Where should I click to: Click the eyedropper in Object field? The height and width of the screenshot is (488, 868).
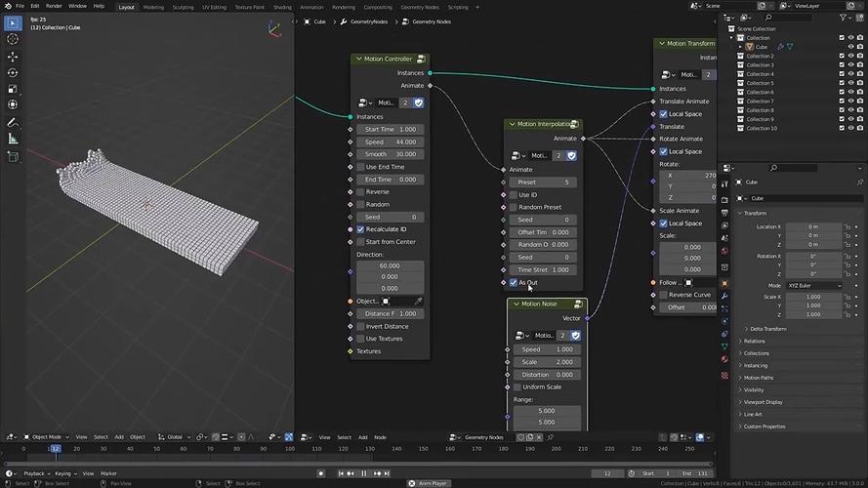point(418,301)
